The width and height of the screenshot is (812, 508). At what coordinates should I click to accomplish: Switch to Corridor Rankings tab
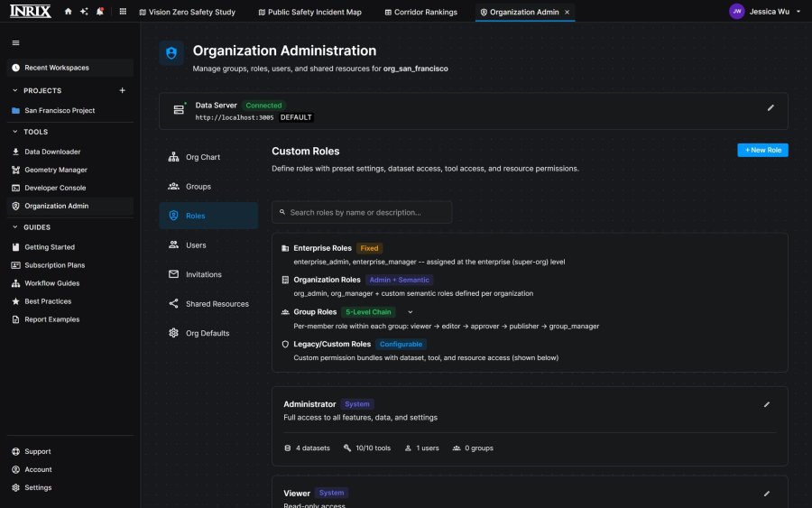coord(420,12)
